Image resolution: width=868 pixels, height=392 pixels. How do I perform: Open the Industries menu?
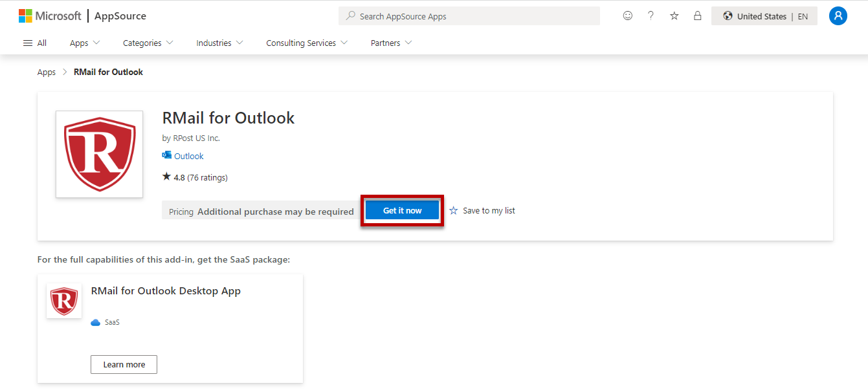coord(219,43)
